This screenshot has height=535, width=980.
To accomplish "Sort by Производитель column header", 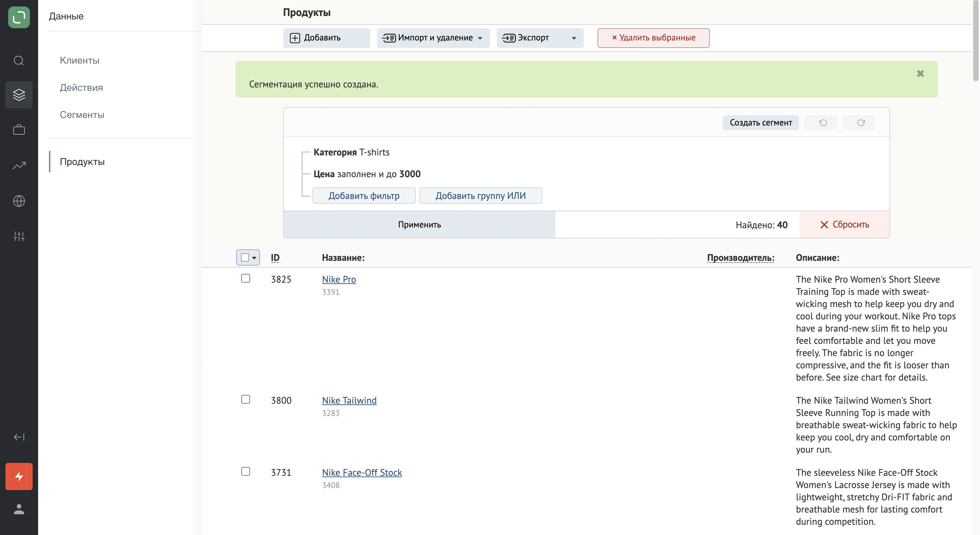I will point(740,257).
